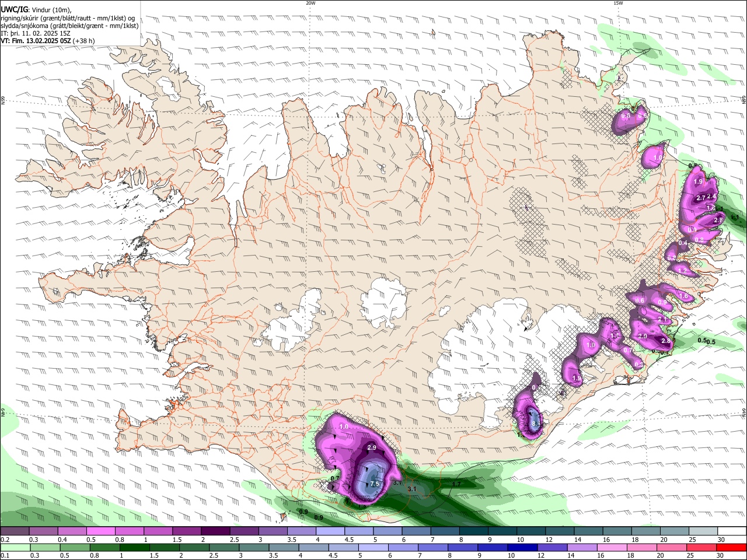Click the 2.4 value in the east fjords
Image resolution: width=747 pixels, height=560 pixels.
pyautogui.click(x=711, y=197)
